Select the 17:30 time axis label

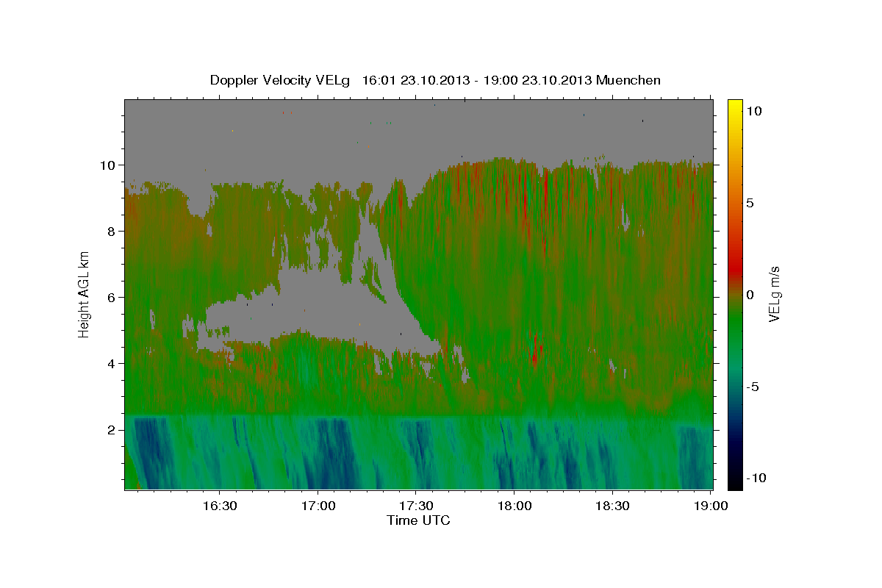[x=417, y=506]
